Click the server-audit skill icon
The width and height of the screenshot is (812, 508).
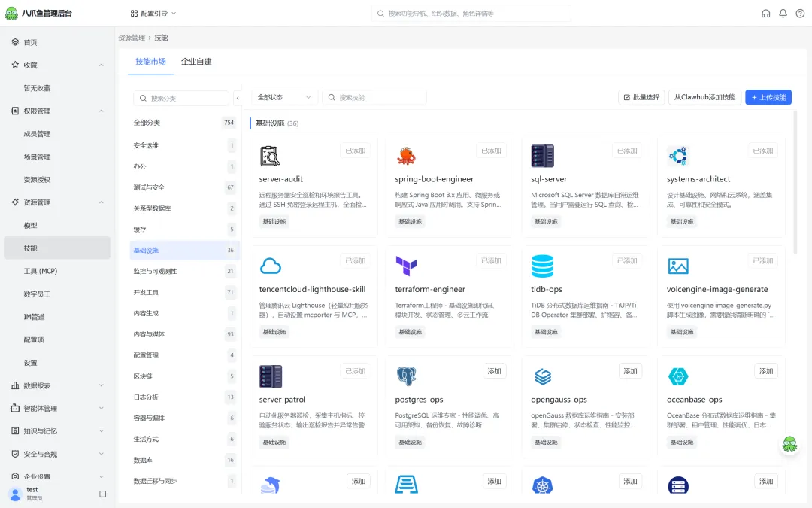(270, 156)
